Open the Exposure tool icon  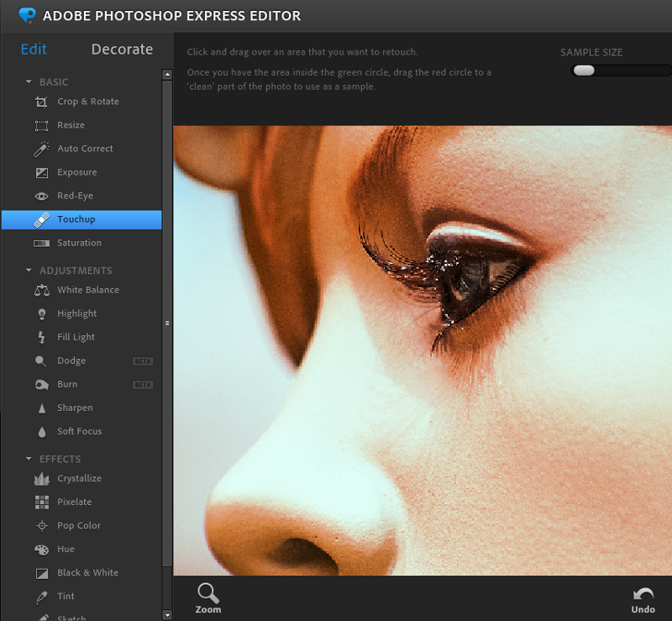click(x=41, y=172)
